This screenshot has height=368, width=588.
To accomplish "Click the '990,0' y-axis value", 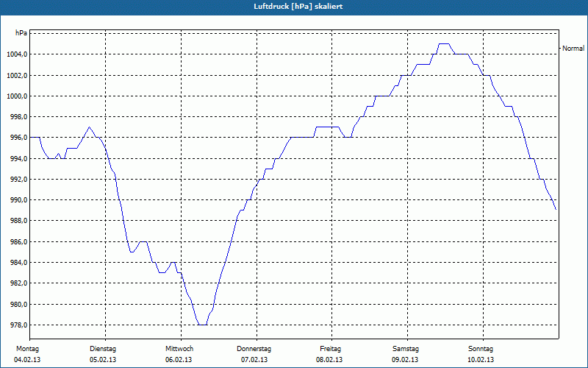I will click(x=18, y=200).
